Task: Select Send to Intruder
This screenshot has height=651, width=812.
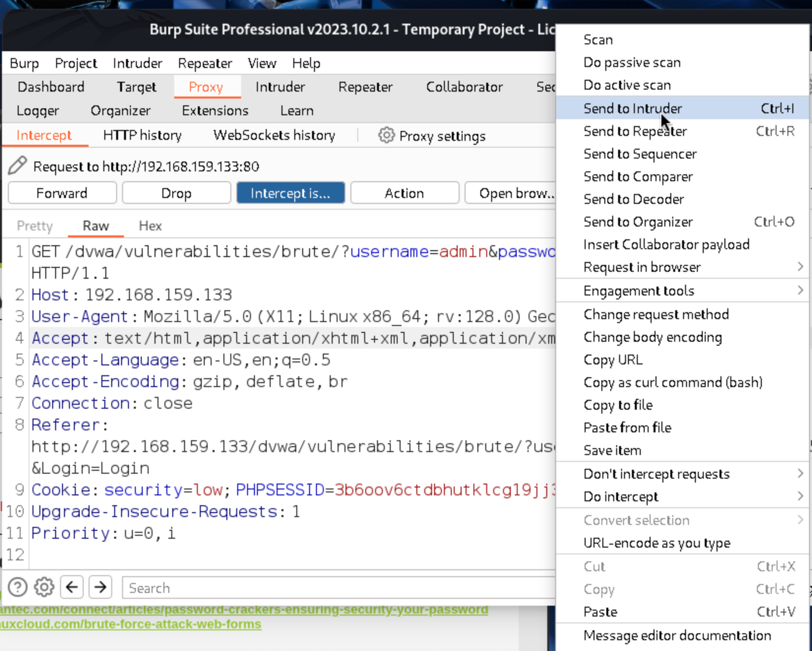Action: tap(683, 108)
